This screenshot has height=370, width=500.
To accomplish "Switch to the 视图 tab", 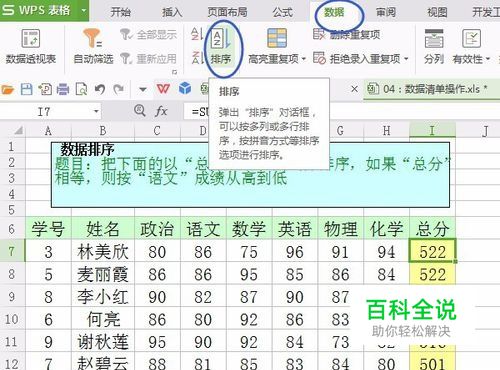I will [437, 12].
